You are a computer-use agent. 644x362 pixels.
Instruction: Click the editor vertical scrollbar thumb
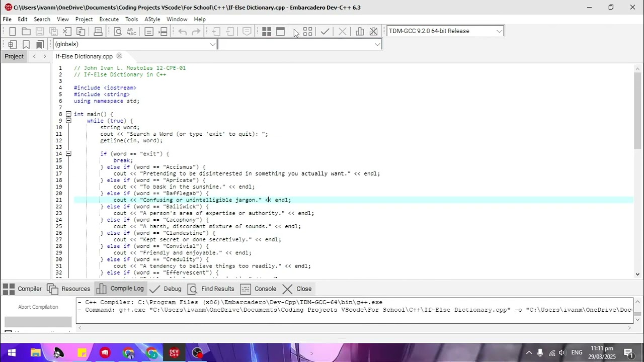(638, 111)
